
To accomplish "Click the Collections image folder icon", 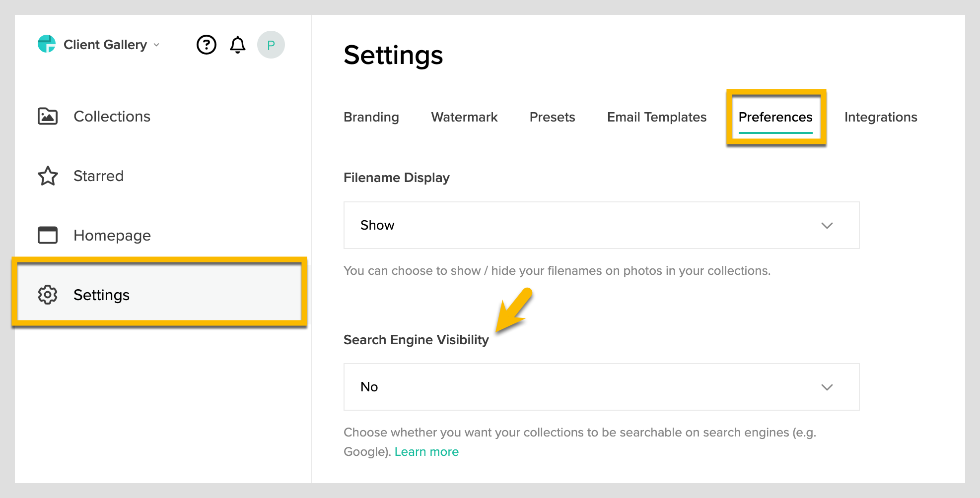I will 48,116.
